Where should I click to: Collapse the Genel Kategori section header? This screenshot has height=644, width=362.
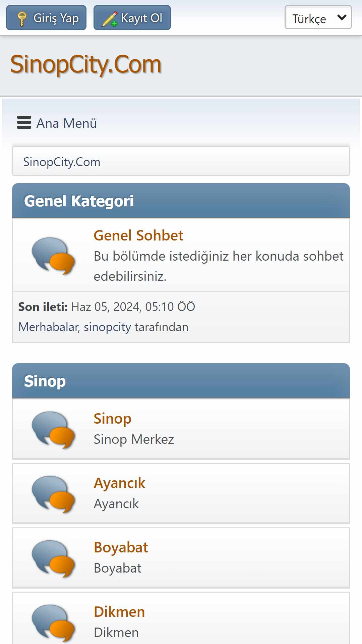[x=181, y=201]
